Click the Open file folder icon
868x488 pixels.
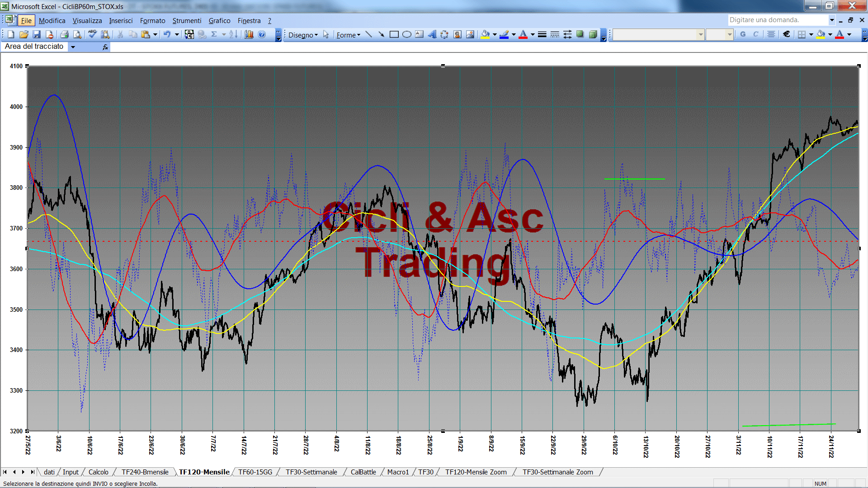[24, 34]
